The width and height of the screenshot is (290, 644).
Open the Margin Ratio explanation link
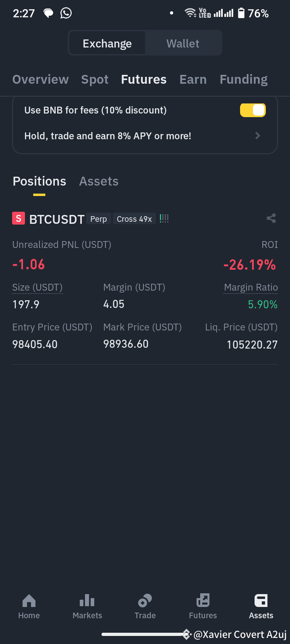(x=251, y=287)
